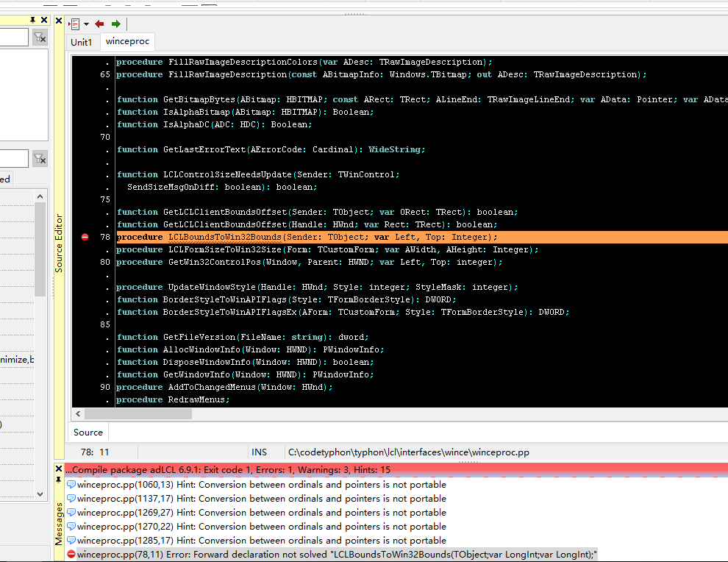Viewport: 728px width, 562px height.
Task: Click the IsAlphaBitmap function declaration
Action: pos(245,112)
